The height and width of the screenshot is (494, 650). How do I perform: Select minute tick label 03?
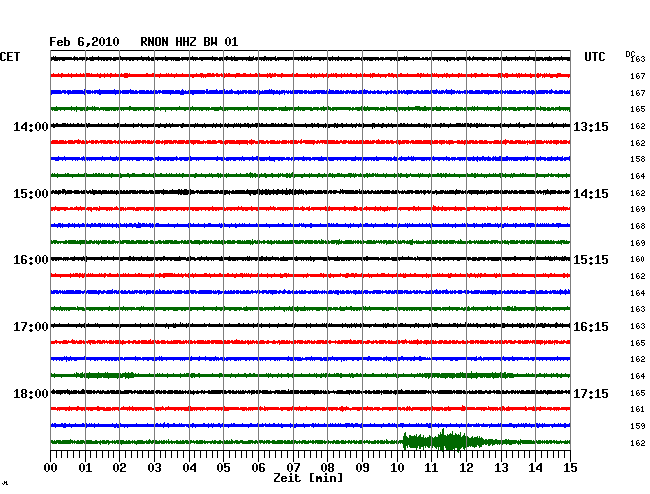click(154, 468)
